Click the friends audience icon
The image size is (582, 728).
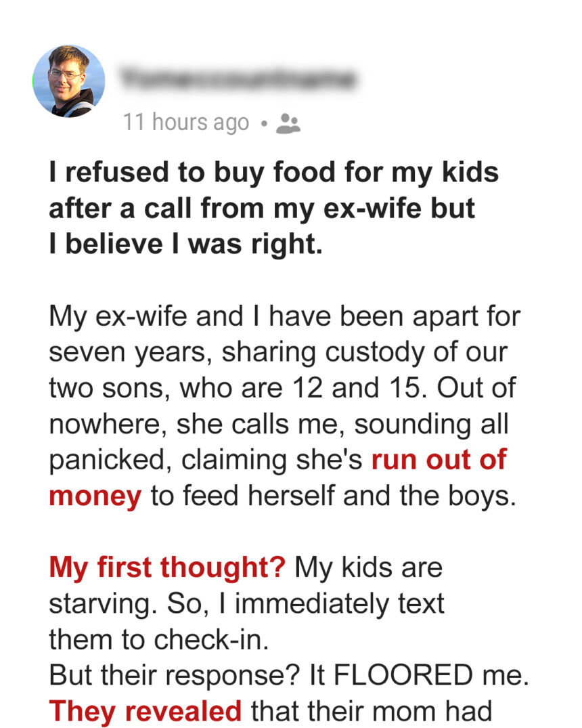pyautogui.click(x=290, y=123)
